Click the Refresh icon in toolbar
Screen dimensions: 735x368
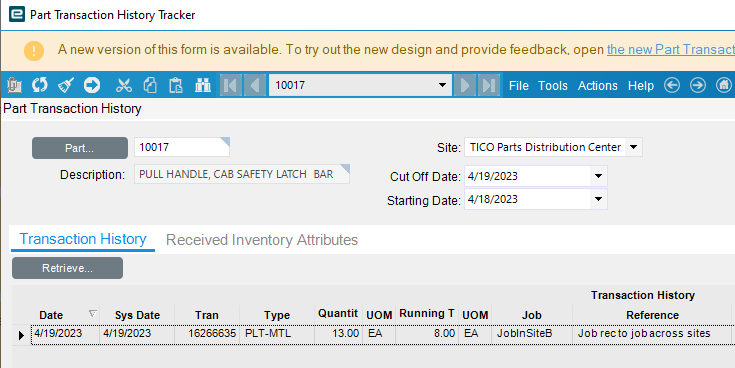(x=40, y=85)
